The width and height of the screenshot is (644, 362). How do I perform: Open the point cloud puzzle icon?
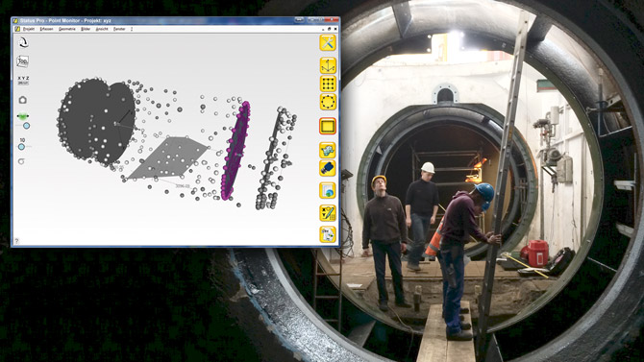pos(328,151)
